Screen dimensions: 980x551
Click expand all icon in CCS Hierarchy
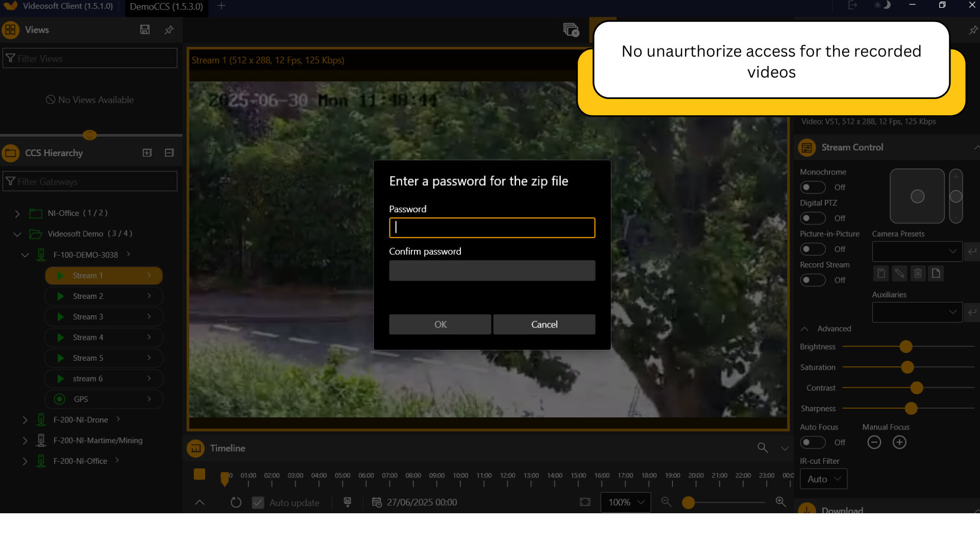(x=147, y=153)
